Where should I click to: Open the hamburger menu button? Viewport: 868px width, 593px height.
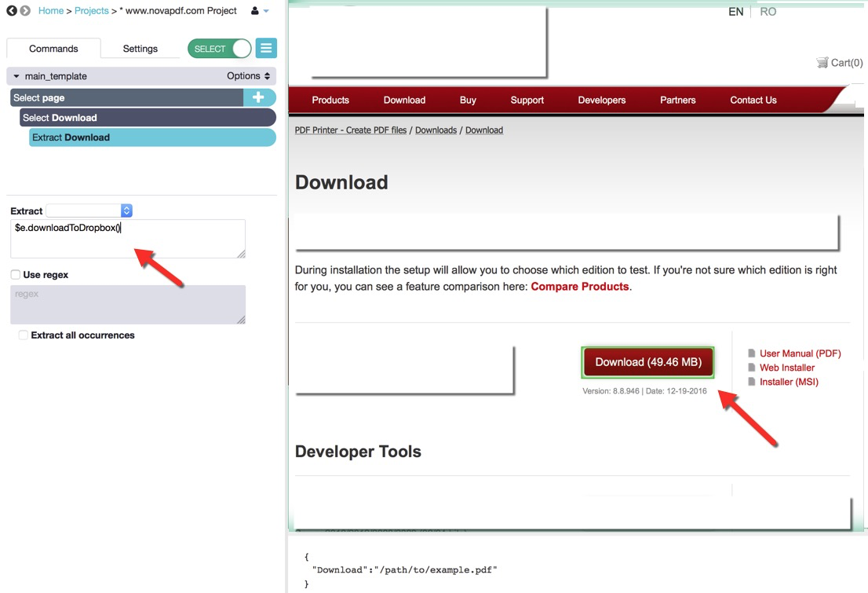tap(266, 48)
